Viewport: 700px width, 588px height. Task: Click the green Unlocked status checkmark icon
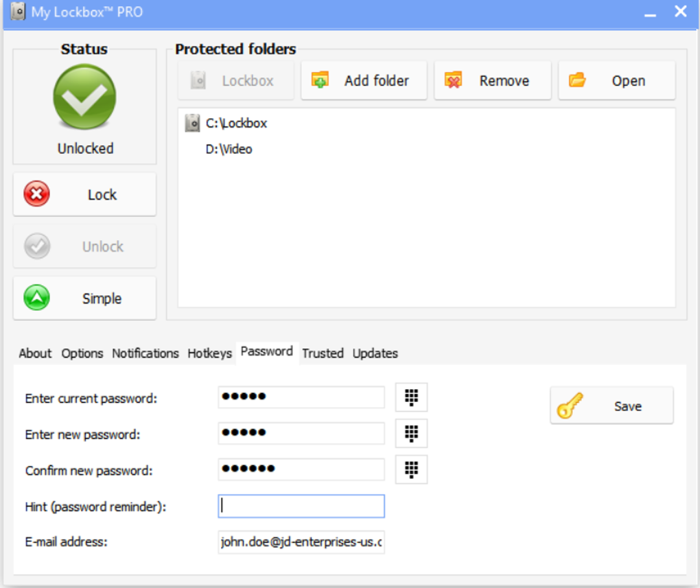[84, 97]
